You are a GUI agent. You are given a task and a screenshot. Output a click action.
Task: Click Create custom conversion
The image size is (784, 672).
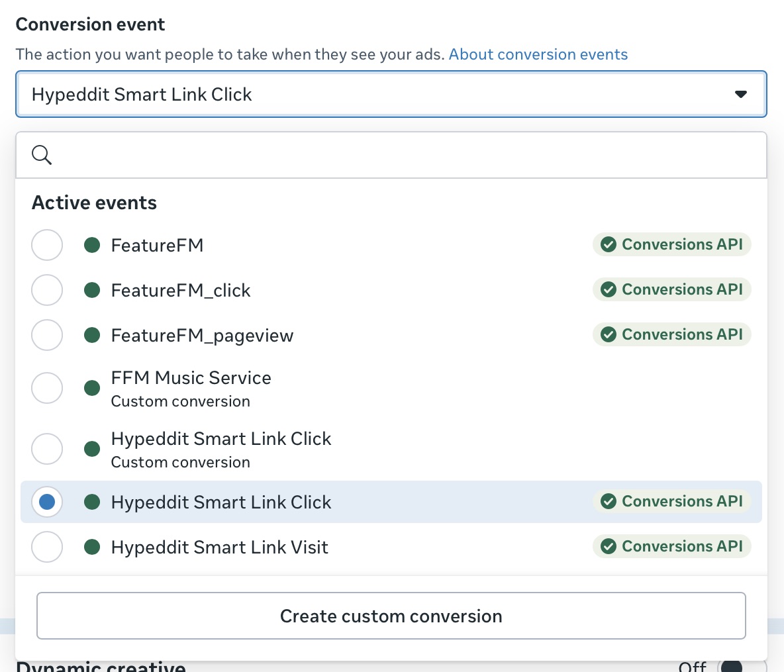(391, 616)
